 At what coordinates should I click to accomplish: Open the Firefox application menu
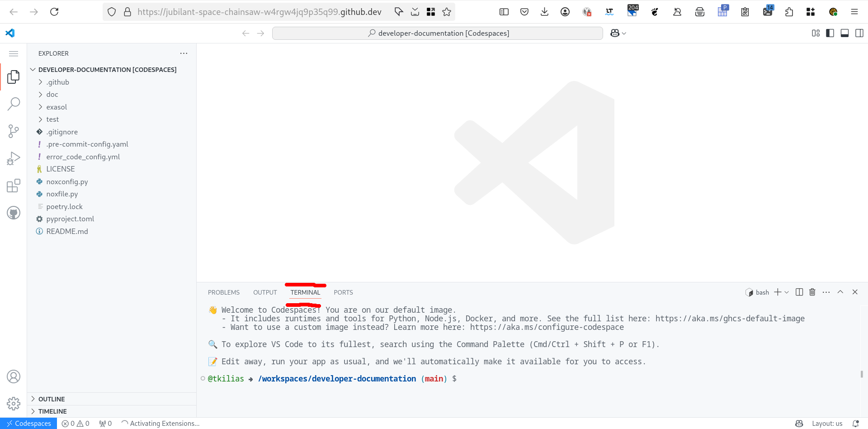pos(854,12)
